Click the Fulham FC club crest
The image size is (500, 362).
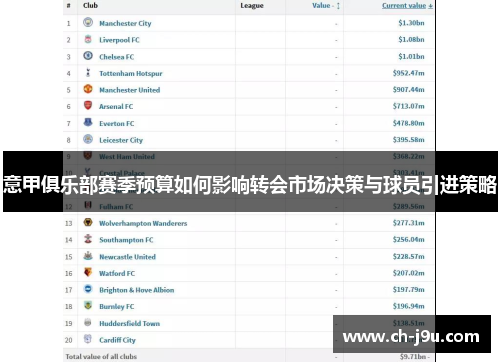[88, 205]
